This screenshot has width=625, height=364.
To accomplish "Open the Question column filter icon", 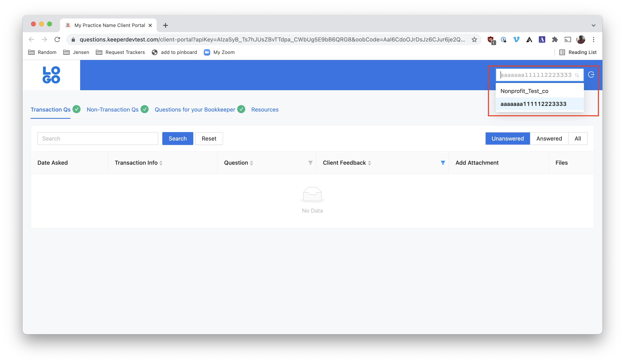I will [x=310, y=163].
